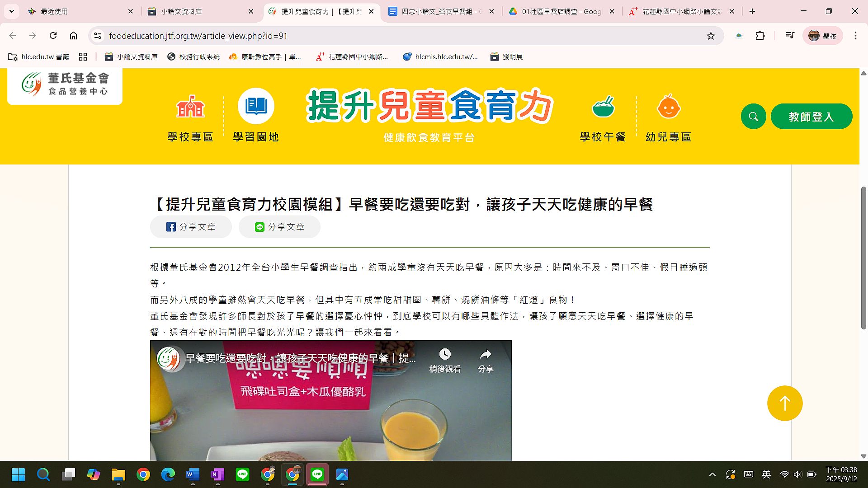Open Chrome three-dot menu
Screen dimensions: 868x488
855,36
